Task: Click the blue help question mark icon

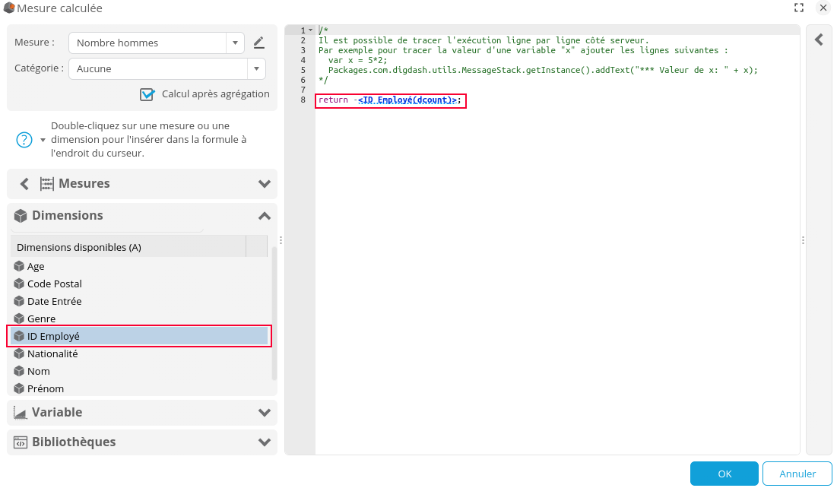Action: click(25, 139)
